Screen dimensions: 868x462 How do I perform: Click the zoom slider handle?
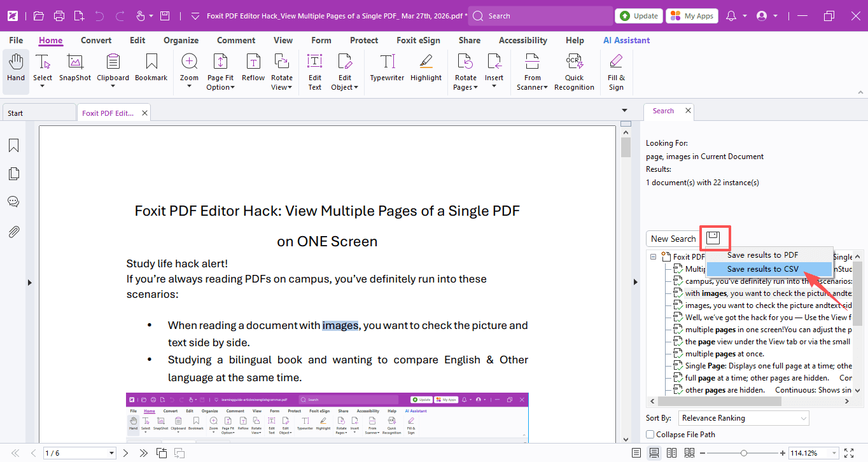pos(743,453)
